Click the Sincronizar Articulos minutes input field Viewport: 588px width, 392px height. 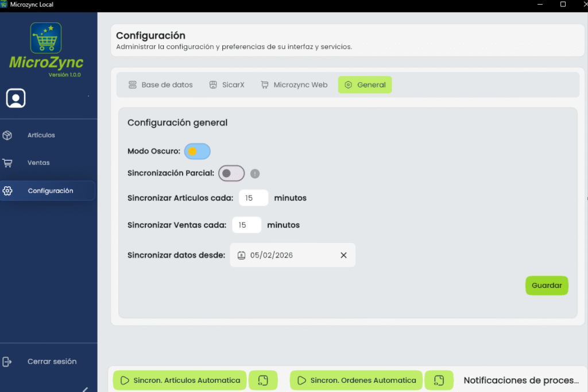click(x=253, y=198)
